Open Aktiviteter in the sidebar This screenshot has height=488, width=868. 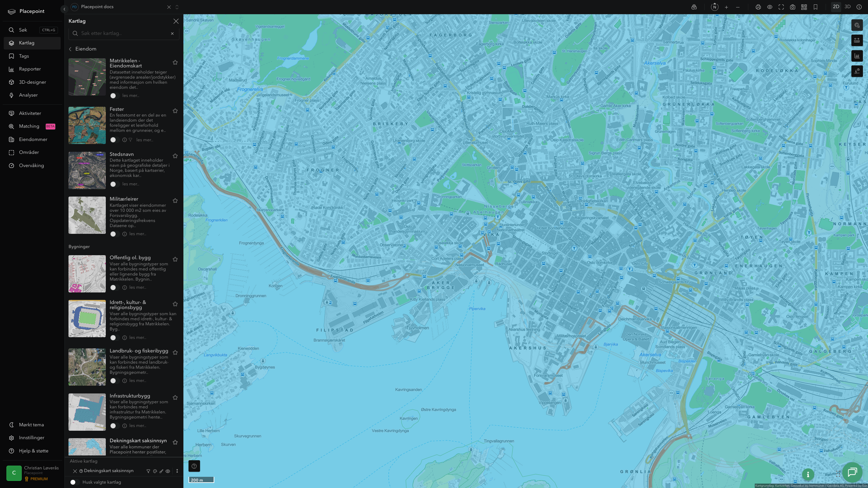32,113
